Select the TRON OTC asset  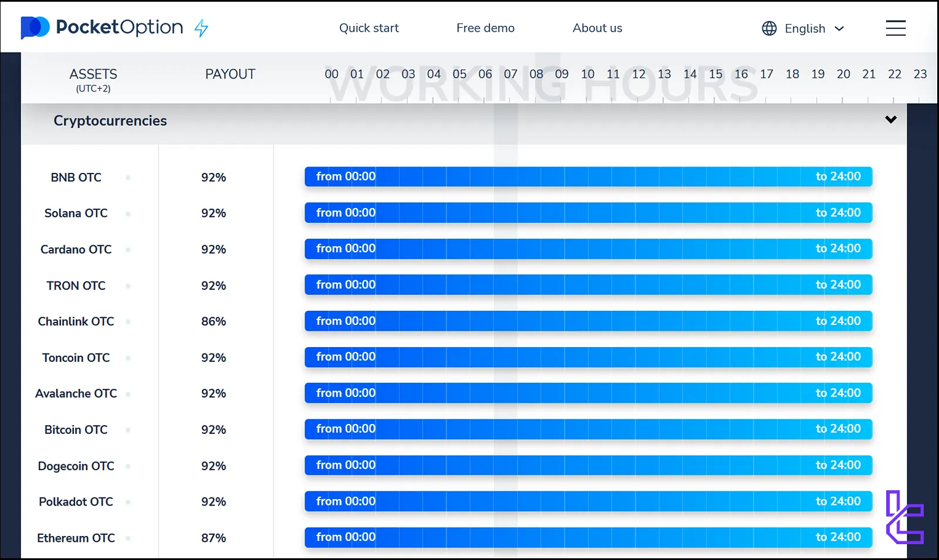click(76, 286)
